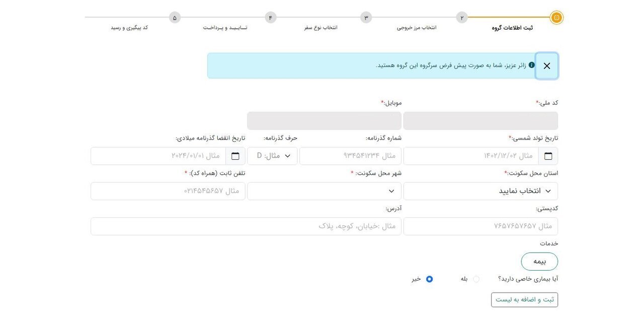Open the استان محل سکونت dropdown

480,190
